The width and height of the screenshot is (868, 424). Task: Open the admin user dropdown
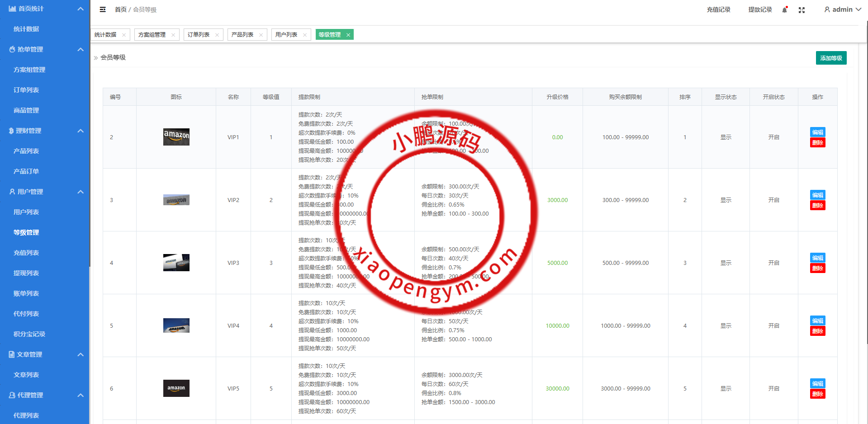coord(842,9)
